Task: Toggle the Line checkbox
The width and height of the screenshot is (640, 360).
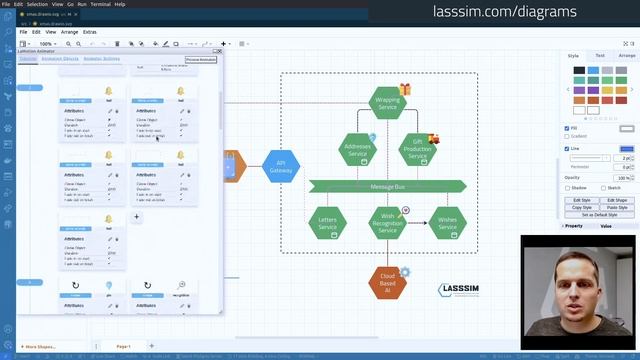Action: pyautogui.click(x=567, y=149)
